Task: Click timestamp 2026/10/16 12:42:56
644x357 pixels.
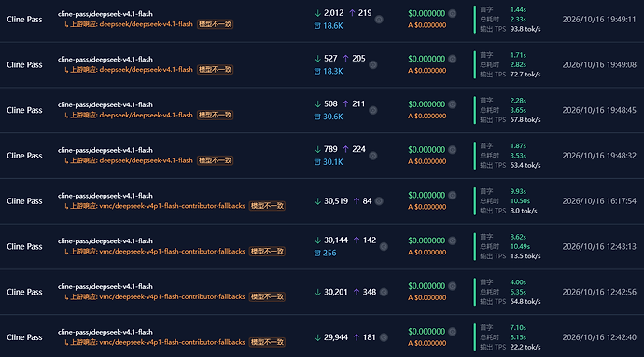Action: pos(599,292)
